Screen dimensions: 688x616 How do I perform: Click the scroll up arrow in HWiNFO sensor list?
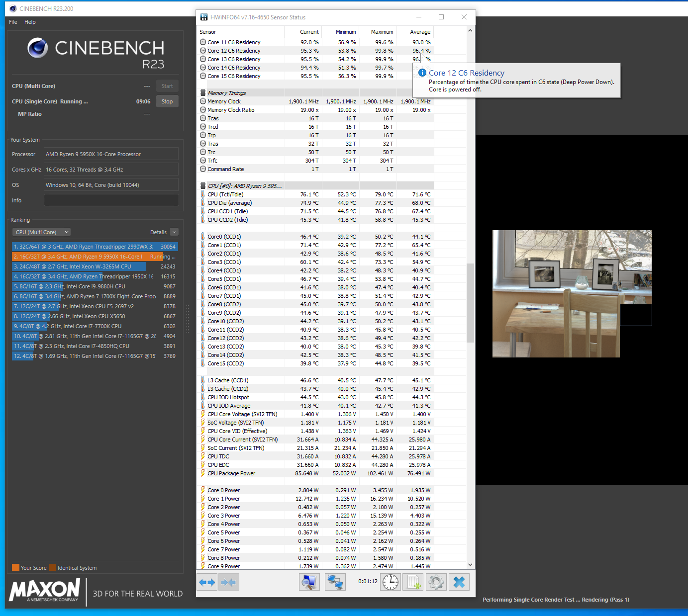pos(470,31)
